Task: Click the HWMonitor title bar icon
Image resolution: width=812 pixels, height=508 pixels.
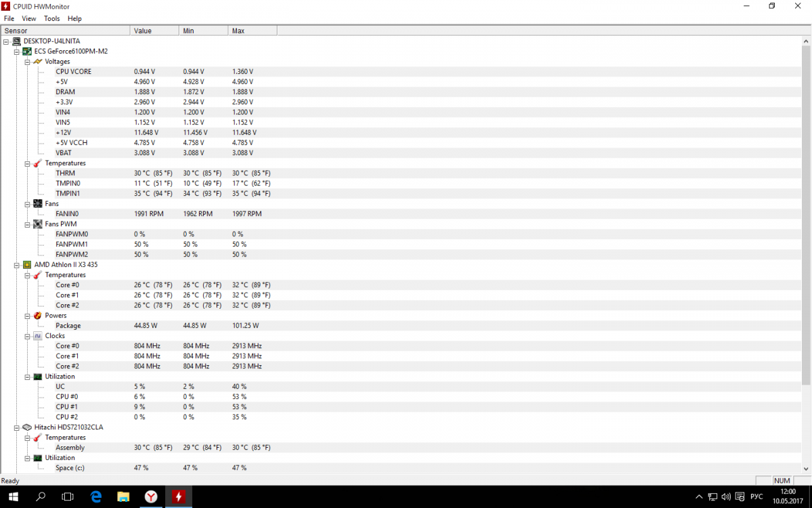Action: [6, 6]
